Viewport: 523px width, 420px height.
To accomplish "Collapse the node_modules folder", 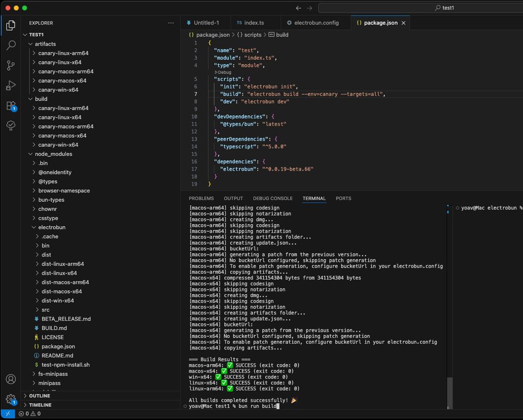I will [x=100, y=154].
